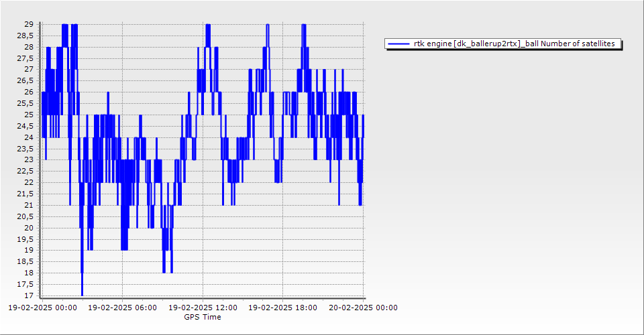The height and width of the screenshot is (335, 644).
Task: Select the y-axis label '20,5'
Action: point(25,216)
